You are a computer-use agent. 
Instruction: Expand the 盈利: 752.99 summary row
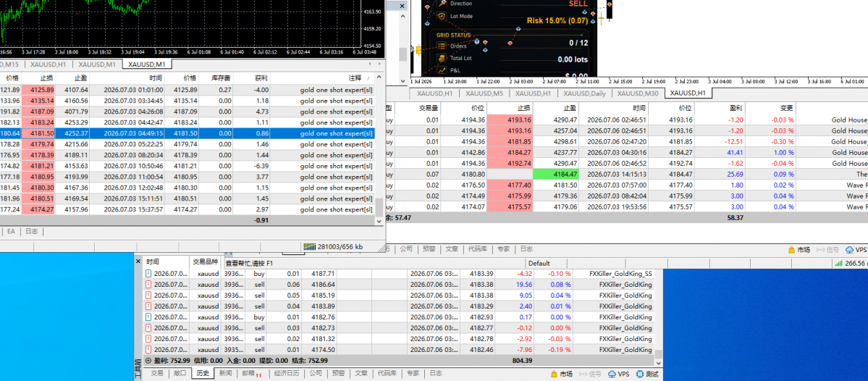[x=148, y=361]
